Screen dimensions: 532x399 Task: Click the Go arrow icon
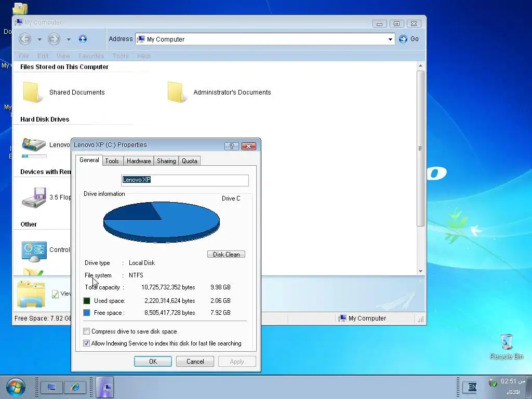(403, 39)
